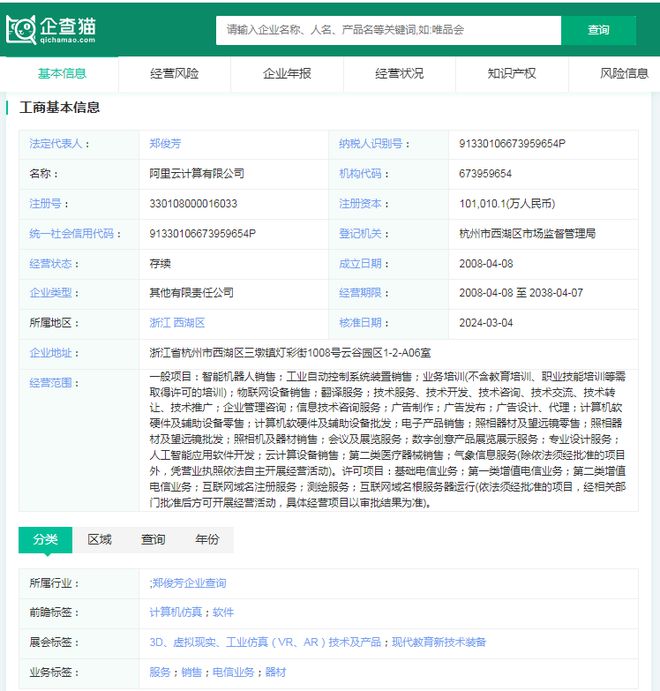660x691 pixels.
Task: Click the 机构代码 label link
Action: coord(360,174)
